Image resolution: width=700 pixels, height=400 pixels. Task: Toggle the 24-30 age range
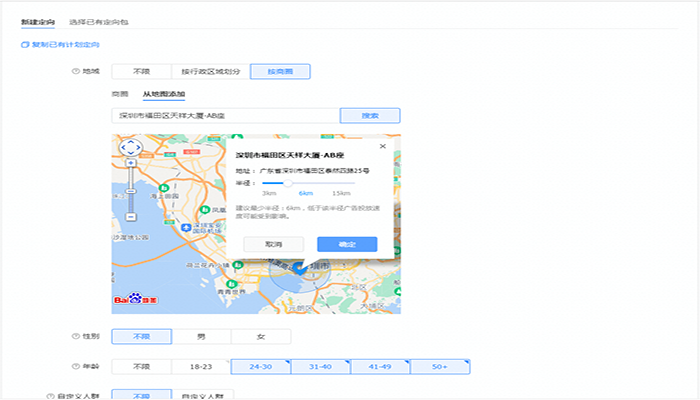click(x=260, y=367)
